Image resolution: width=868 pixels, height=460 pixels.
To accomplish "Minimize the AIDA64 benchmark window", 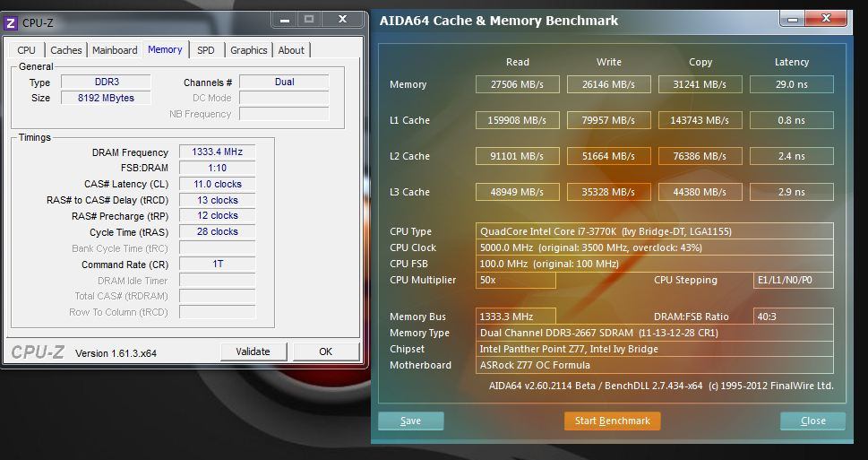I will [793, 20].
